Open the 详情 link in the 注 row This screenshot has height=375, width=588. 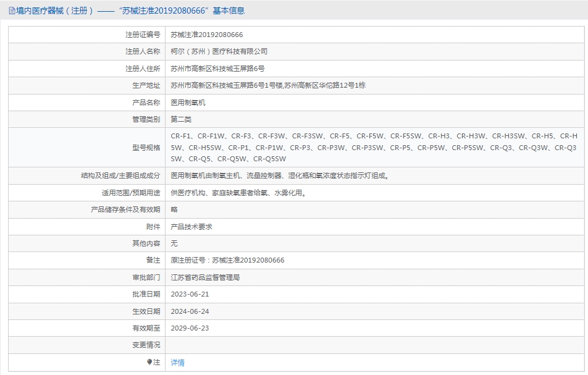[177, 363]
